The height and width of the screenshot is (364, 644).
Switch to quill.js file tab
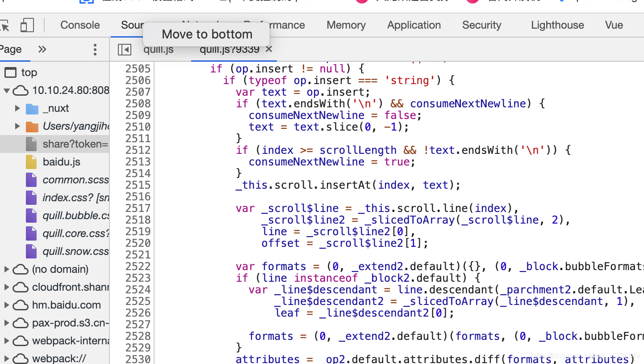click(x=159, y=50)
